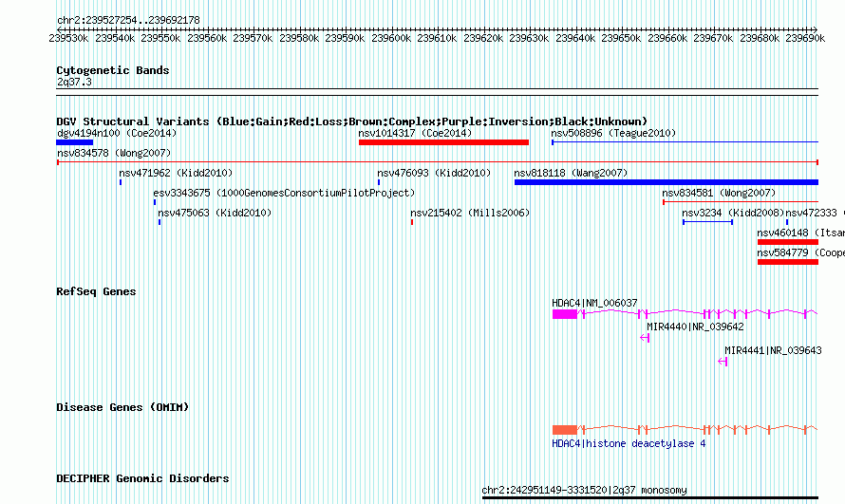Screen dimensions: 845x504
Task: Open MIR4441|NR_039643 gene label
Action: 773,350
